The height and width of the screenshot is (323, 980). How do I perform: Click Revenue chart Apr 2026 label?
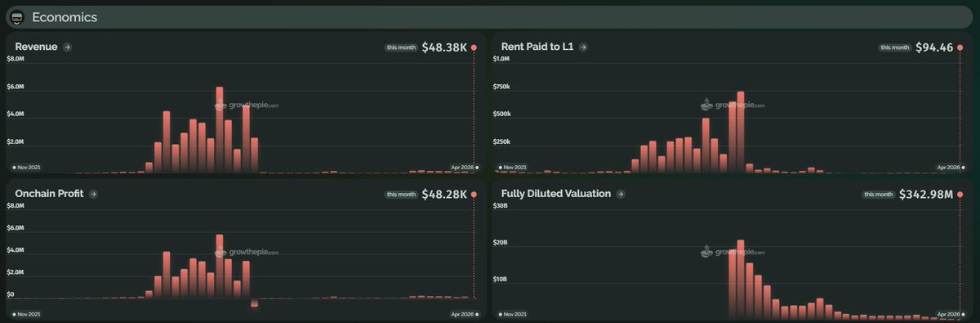click(465, 167)
